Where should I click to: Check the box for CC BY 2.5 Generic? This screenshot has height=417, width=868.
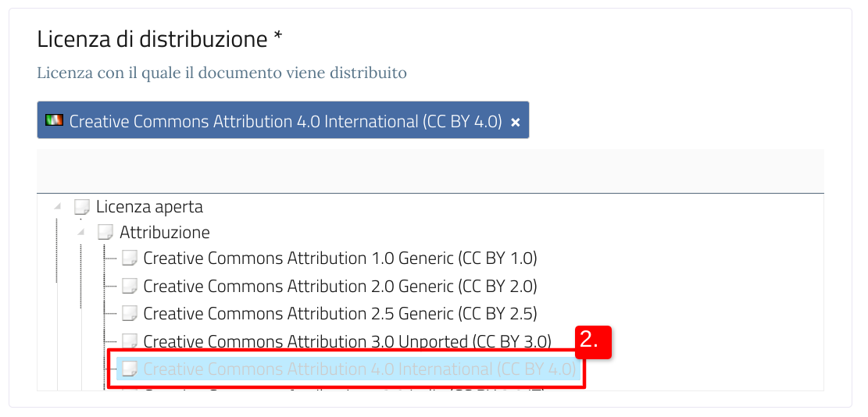coord(130,314)
